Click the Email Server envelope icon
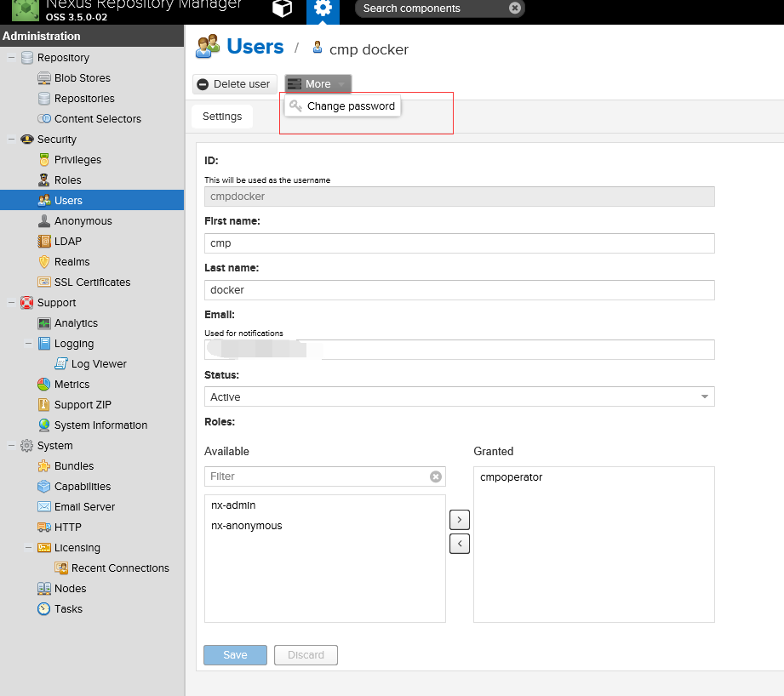The image size is (784, 696). [x=44, y=506]
